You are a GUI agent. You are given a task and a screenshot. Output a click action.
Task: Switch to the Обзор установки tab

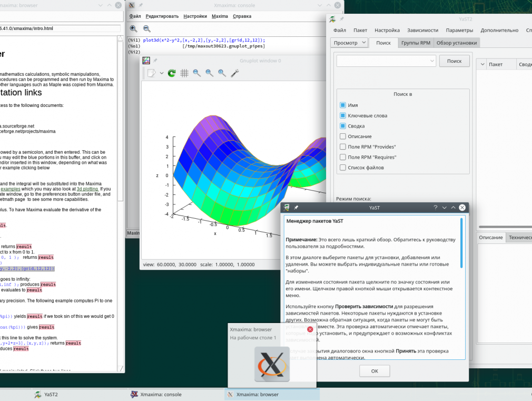tap(457, 43)
